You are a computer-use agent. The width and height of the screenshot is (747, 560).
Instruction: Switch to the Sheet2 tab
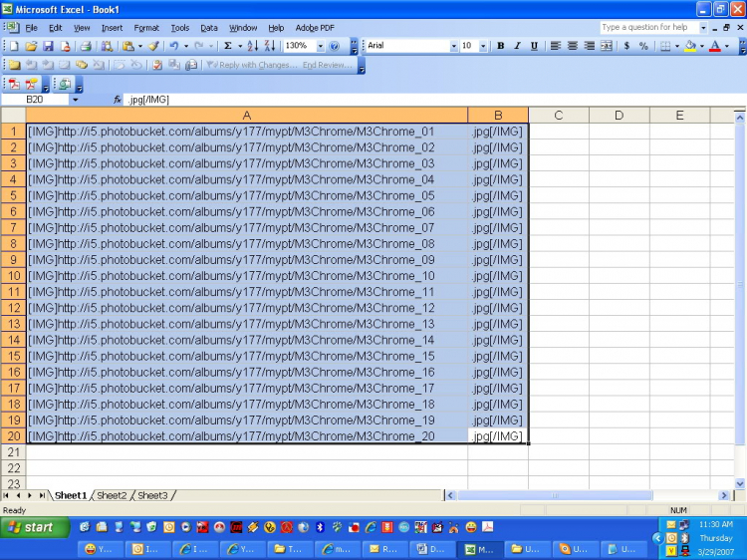click(x=112, y=495)
